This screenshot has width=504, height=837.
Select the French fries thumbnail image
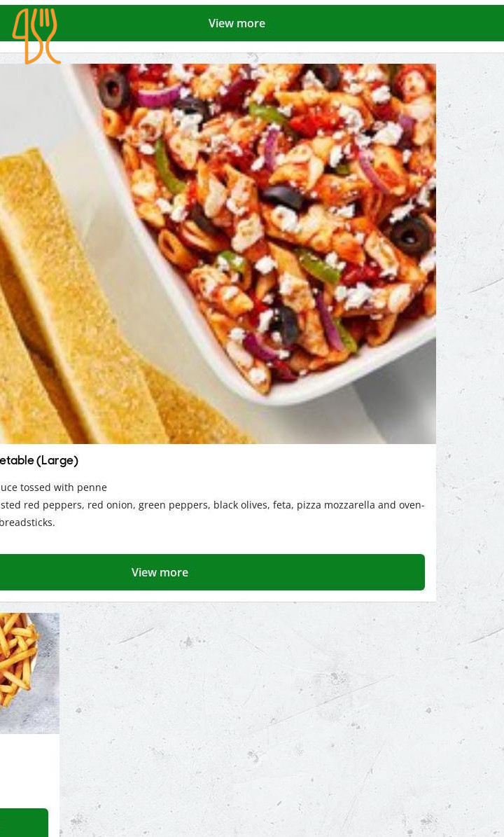pos(29,673)
